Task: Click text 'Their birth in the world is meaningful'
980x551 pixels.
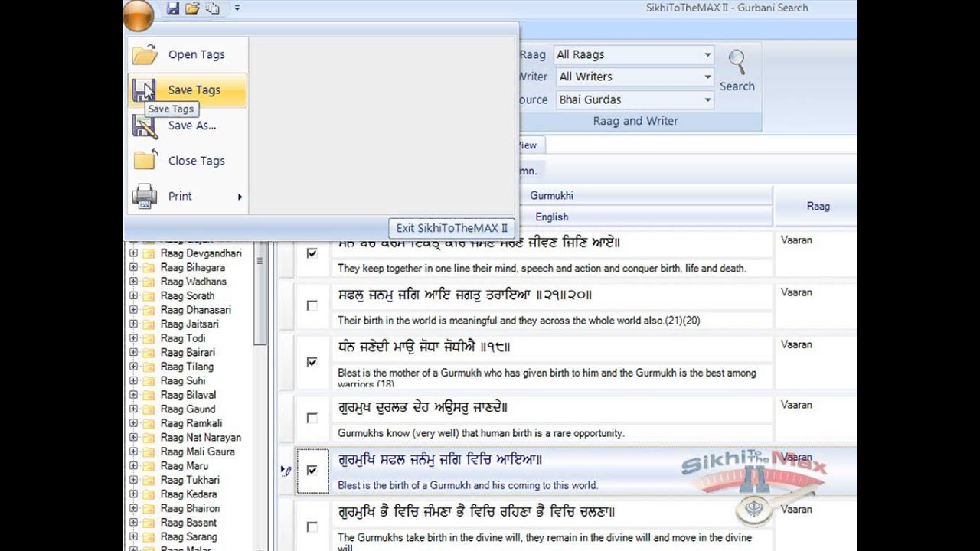Action: (518, 321)
